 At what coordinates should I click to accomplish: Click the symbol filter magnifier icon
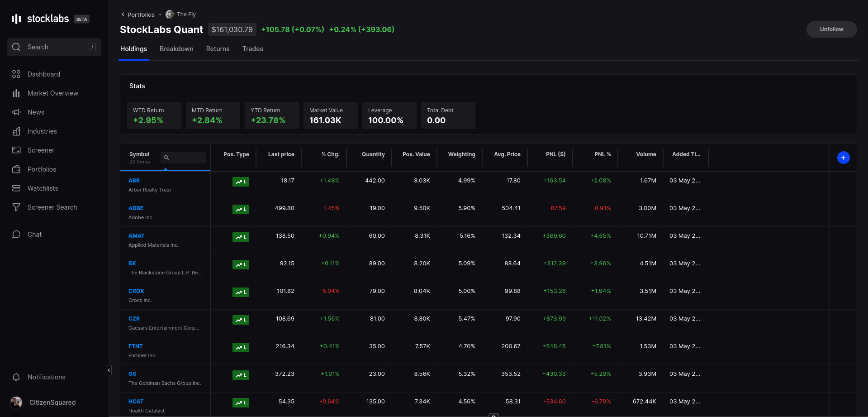coord(166,158)
